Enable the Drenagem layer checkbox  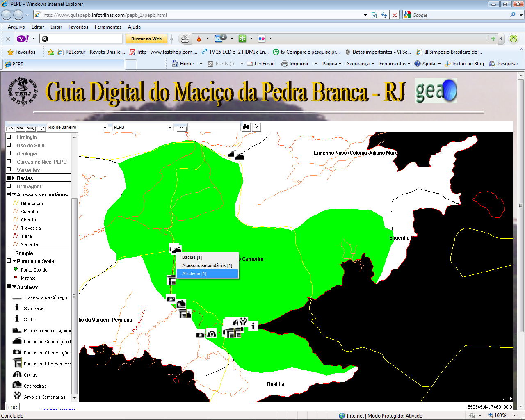click(x=9, y=186)
